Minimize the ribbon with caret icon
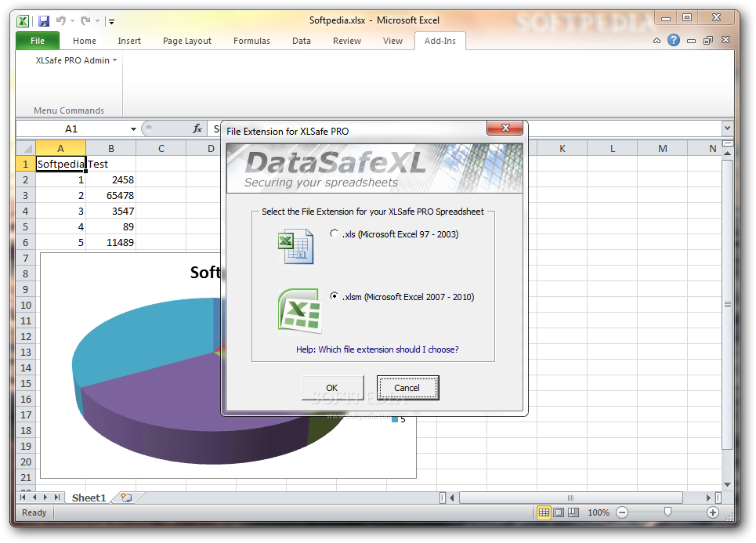756x543 pixels. click(657, 41)
